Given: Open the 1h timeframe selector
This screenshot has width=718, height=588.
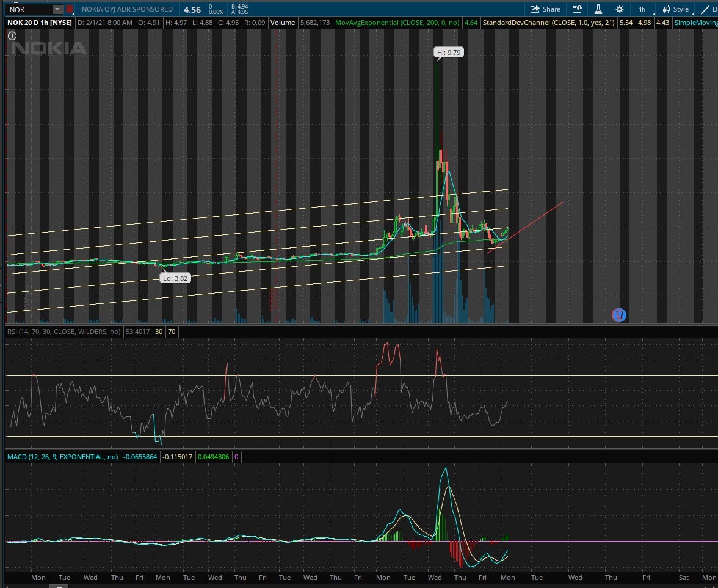Looking at the screenshot, I should (x=642, y=9).
